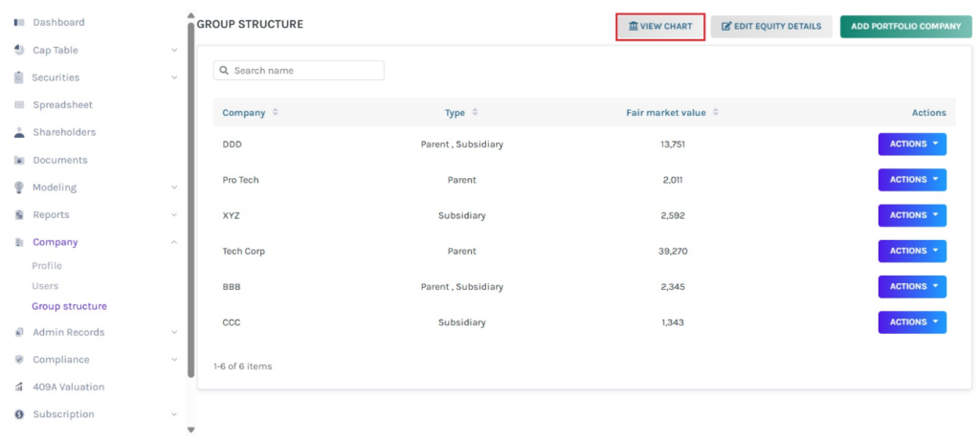The height and width of the screenshot is (443, 980).
Task: Click the Securities clipboard icon
Action: coord(19,78)
